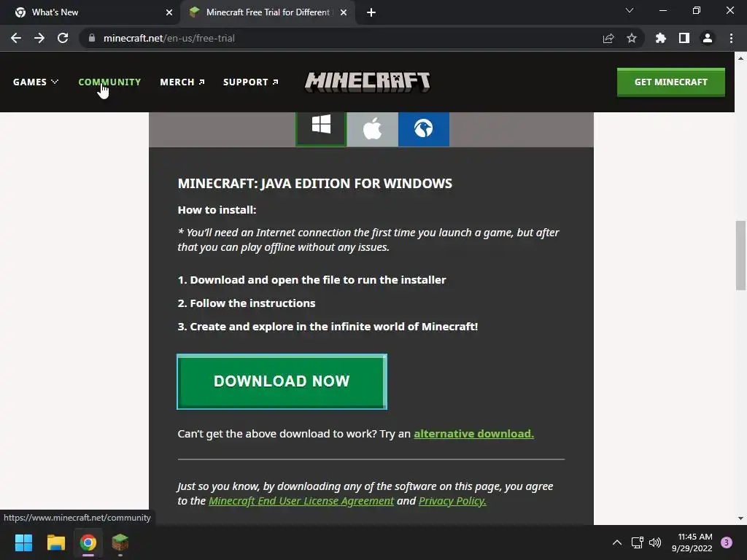
Task: Select the Linux platform icon
Action: click(x=424, y=128)
